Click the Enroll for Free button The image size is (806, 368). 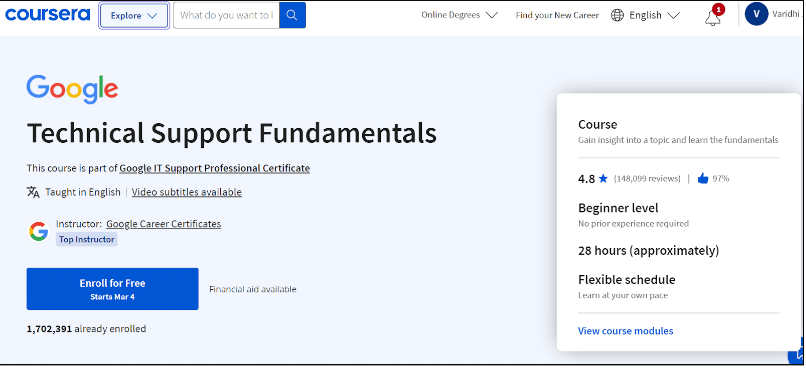point(113,289)
